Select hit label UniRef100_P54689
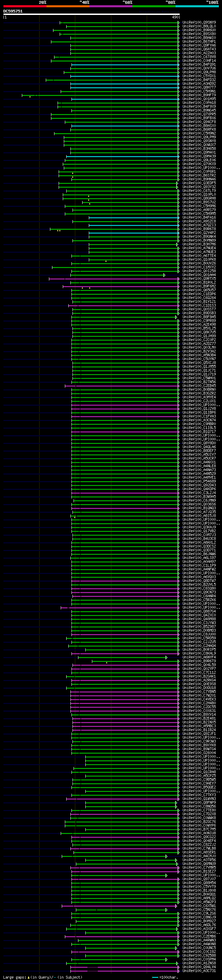 coord(199,481)
